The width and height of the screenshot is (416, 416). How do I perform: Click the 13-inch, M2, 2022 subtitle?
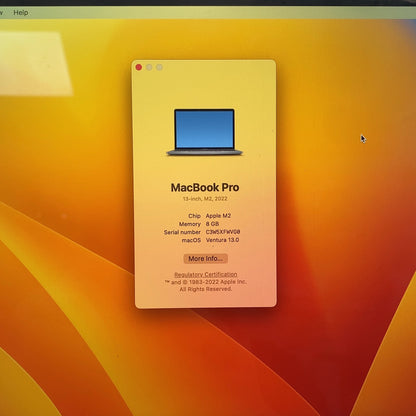coord(205,199)
